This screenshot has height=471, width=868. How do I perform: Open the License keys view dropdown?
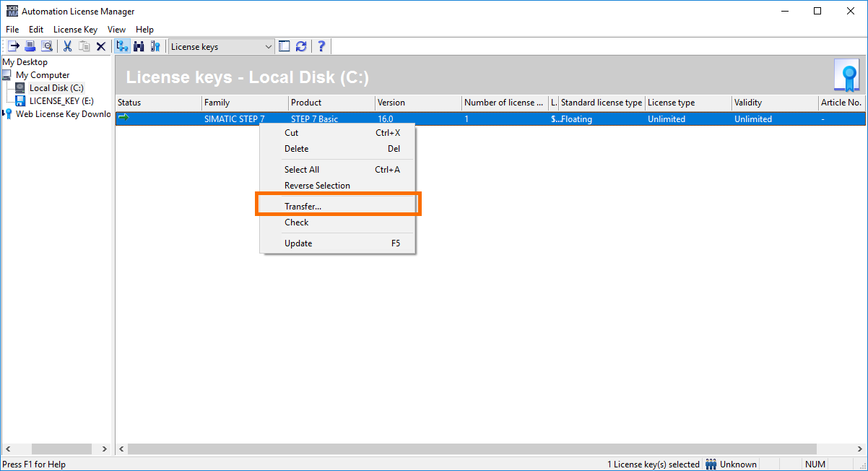click(269, 47)
